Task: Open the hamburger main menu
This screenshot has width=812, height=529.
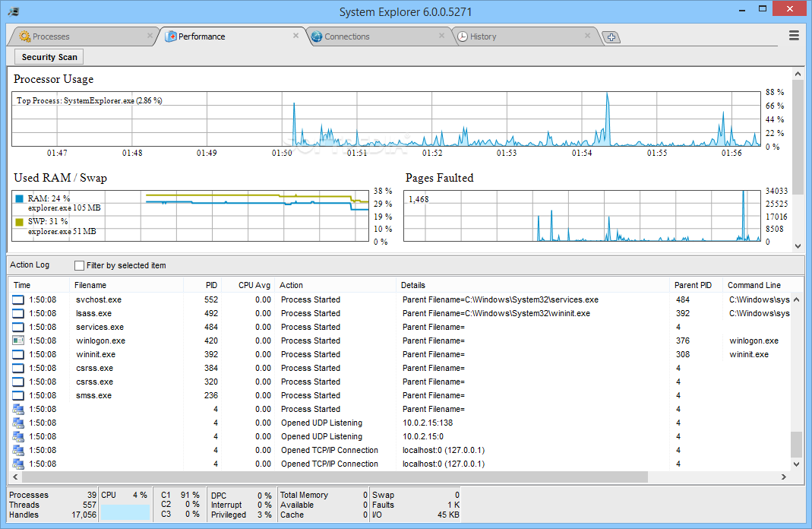Action: [794, 35]
